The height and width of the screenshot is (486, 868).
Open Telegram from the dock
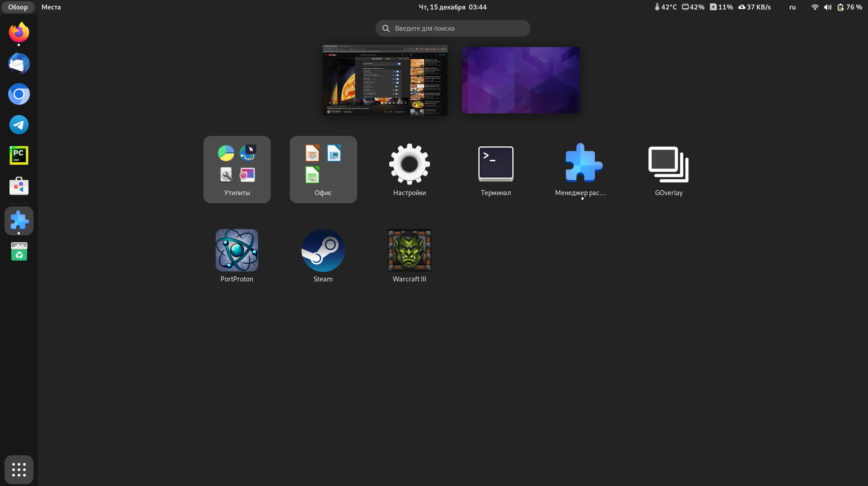[19, 125]
